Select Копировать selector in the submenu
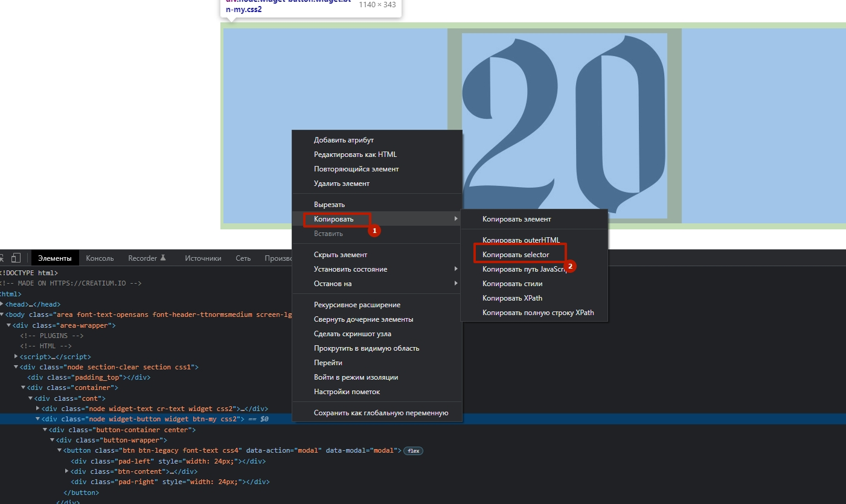 click(x=534, y=255)
